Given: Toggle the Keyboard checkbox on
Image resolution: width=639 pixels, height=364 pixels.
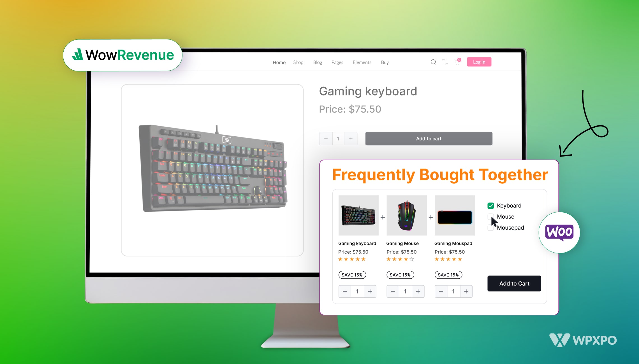Looking at the screenshot, I should click(x=491, y=205).
